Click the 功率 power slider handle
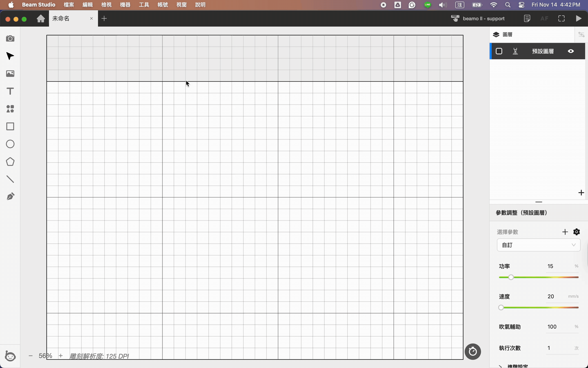588x368 pixels. point(511,277)
